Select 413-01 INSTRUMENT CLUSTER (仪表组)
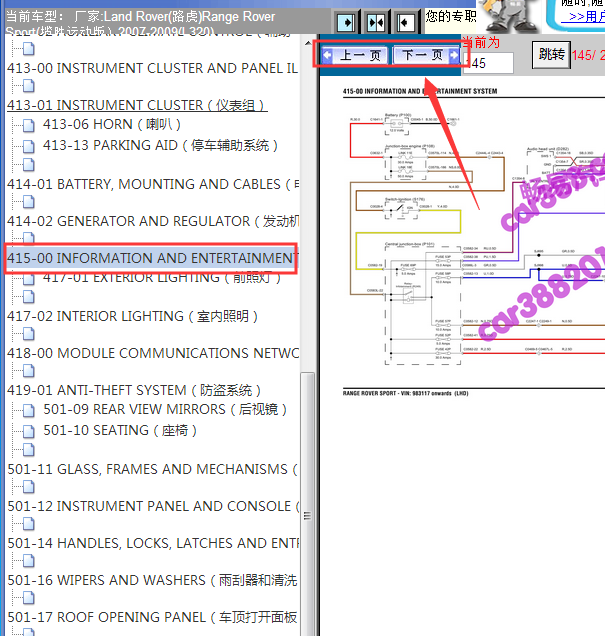 click(137, 105)
